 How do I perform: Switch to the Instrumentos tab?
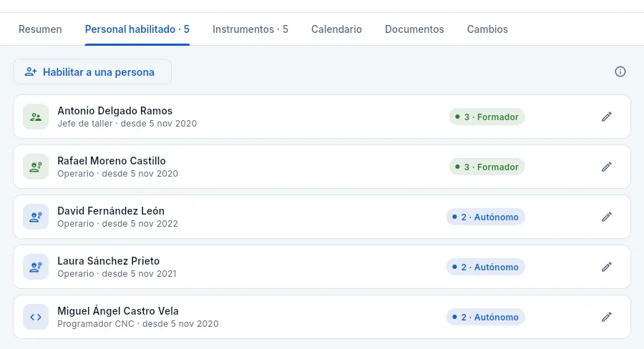pos(250,29)
